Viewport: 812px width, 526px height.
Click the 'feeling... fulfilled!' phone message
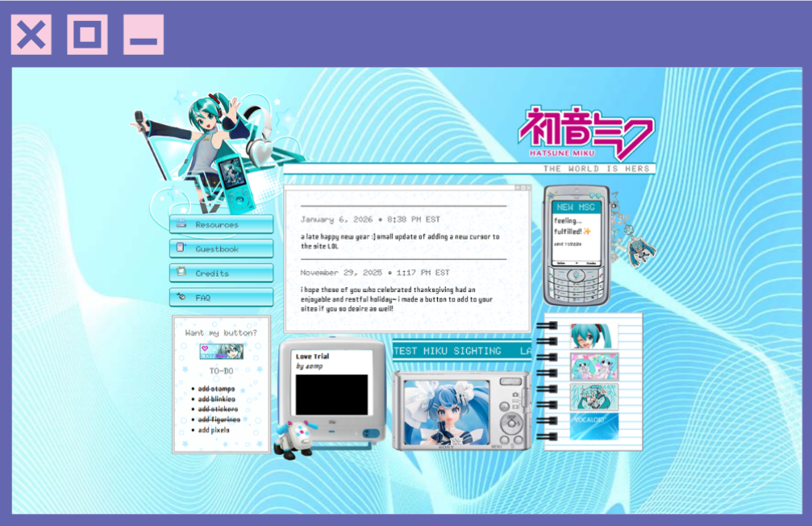573,226
